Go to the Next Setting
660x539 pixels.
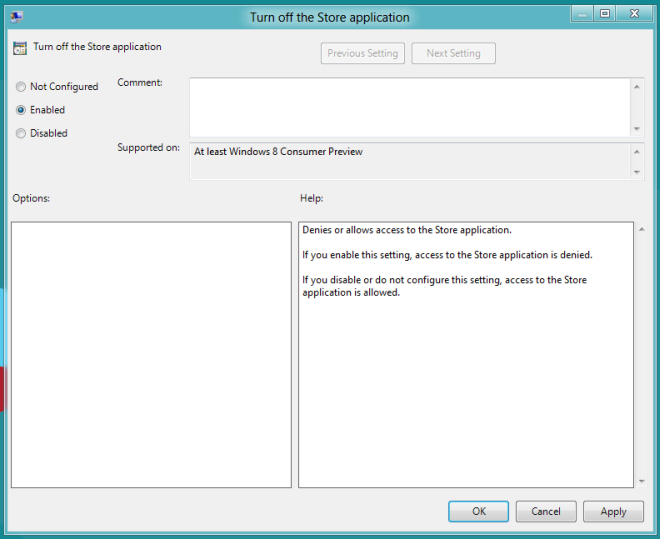point(453,53)
